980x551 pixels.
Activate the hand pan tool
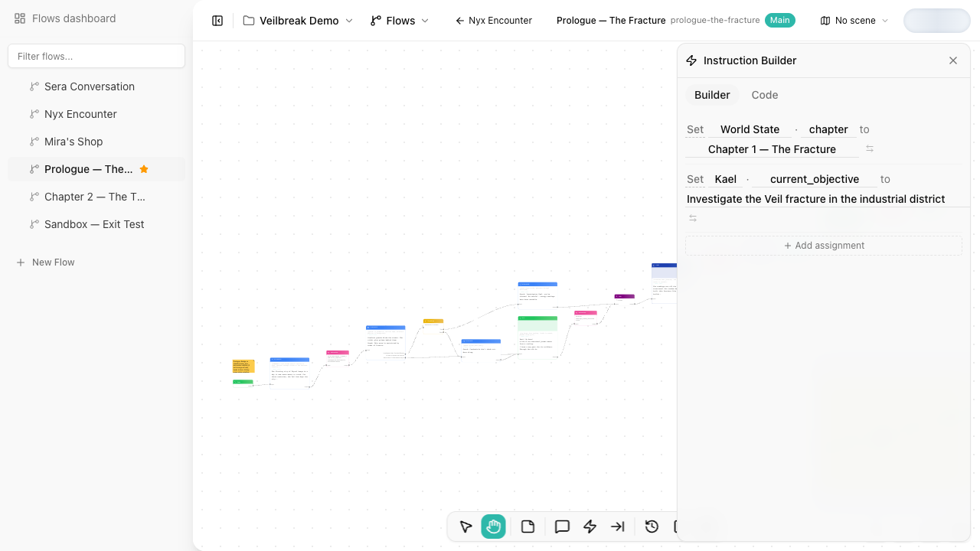(x=494, y=527)
